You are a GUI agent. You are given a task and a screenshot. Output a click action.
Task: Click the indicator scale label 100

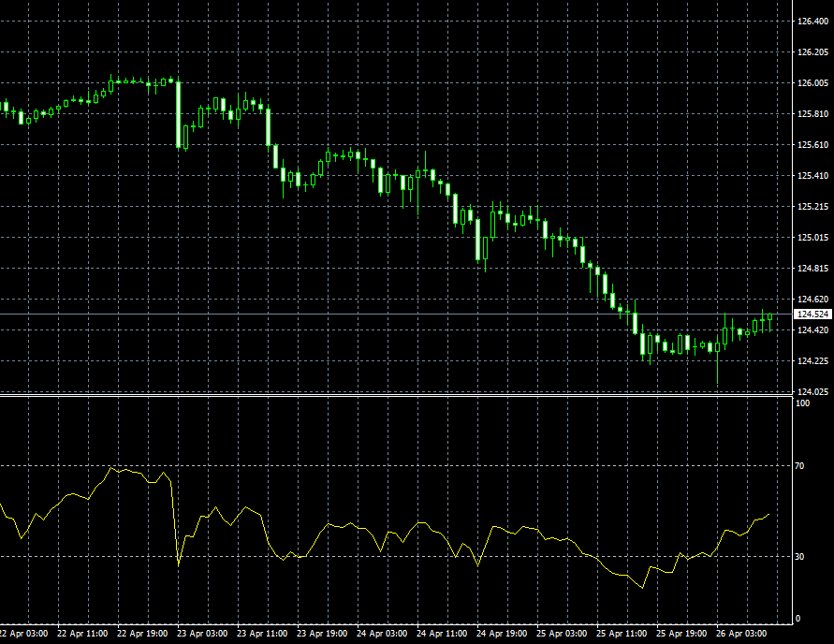point(802,403)
